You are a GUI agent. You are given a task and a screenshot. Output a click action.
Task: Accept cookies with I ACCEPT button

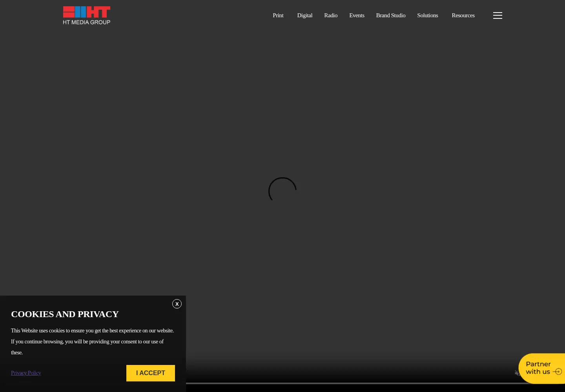(151, 373)
